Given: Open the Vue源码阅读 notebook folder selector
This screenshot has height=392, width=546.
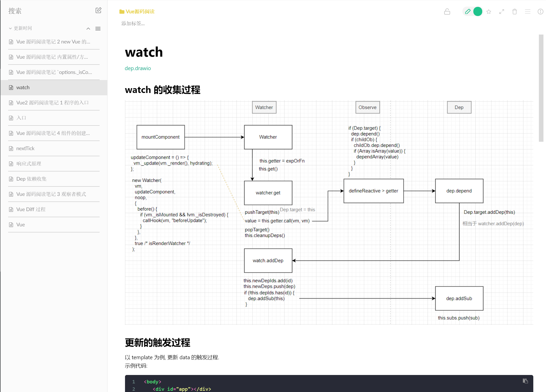Looking at the screenshot, I should coord(137,12).
